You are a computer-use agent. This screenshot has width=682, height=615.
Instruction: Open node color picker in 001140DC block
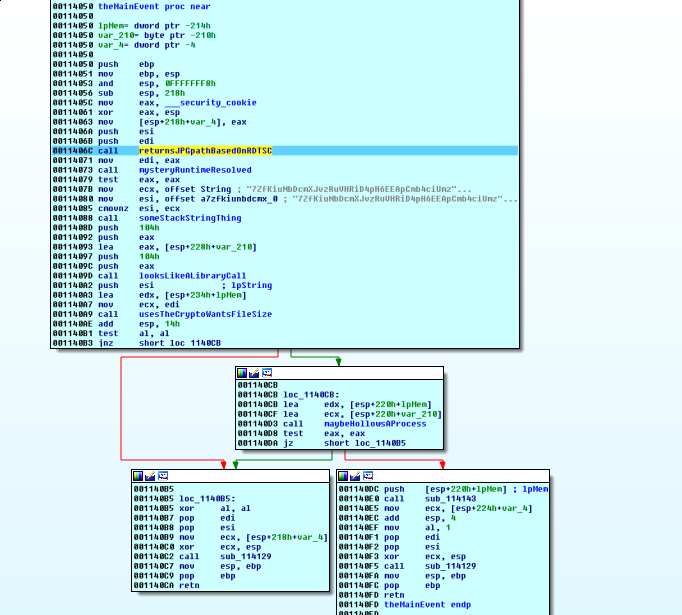point(343,476)
